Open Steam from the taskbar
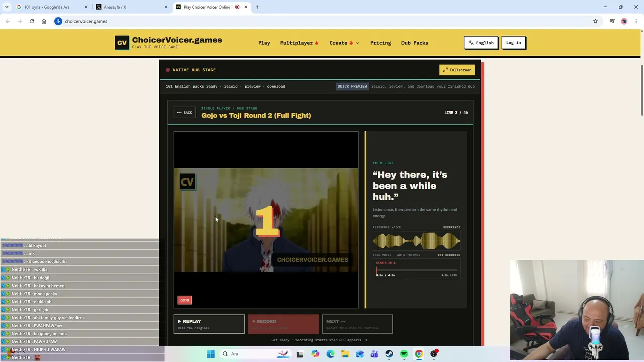 coord(389,354)
